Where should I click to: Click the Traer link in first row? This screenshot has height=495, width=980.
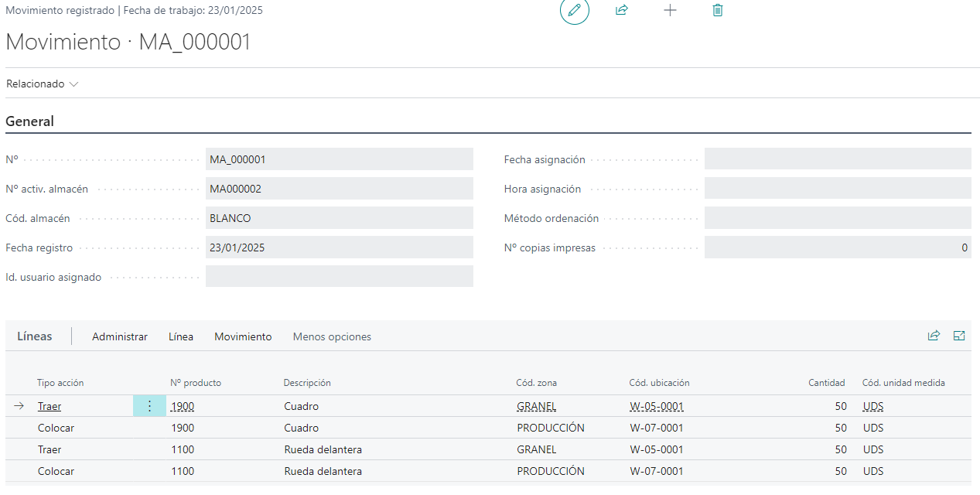point(50,406)
